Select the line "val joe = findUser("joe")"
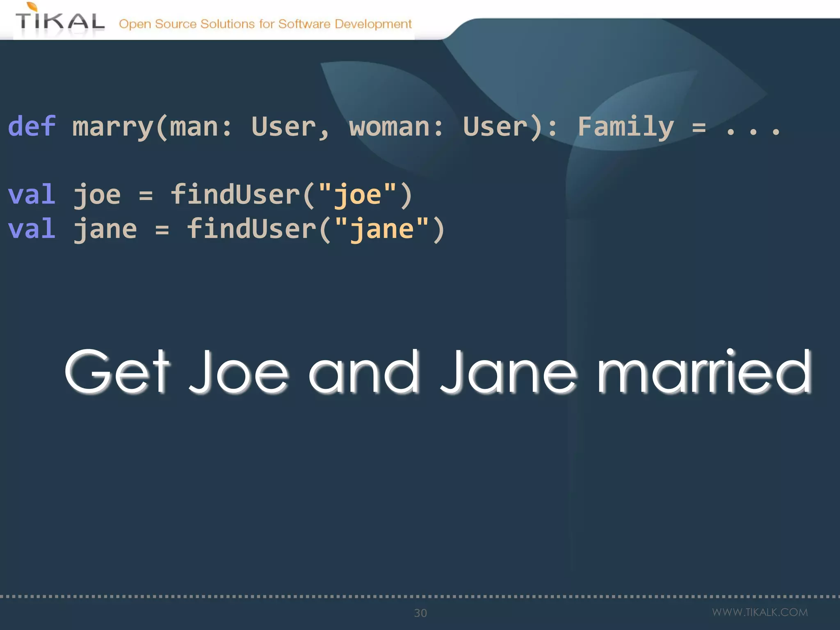 210,195
